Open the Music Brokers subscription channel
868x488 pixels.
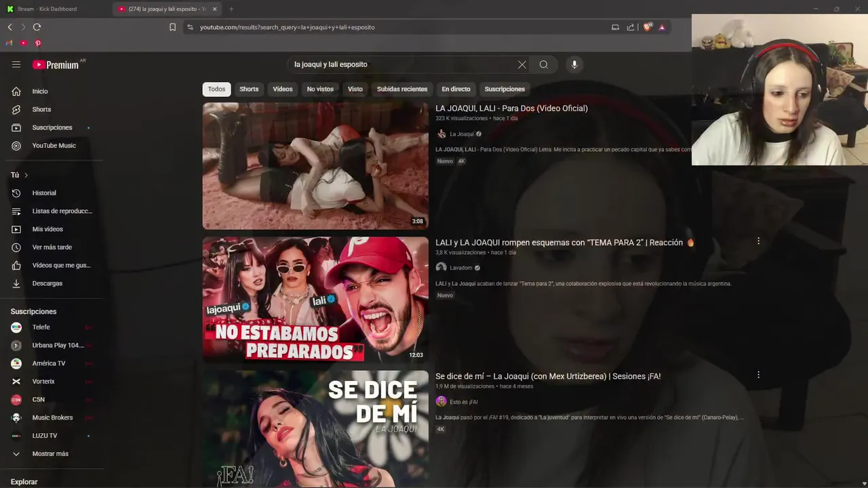click(x=52, y=418)
